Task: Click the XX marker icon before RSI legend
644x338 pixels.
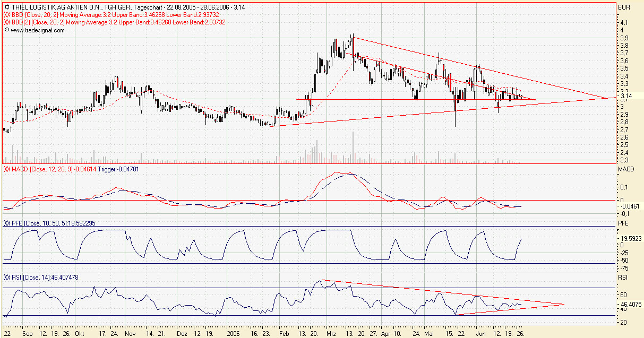Action: (x=6, y=278)
